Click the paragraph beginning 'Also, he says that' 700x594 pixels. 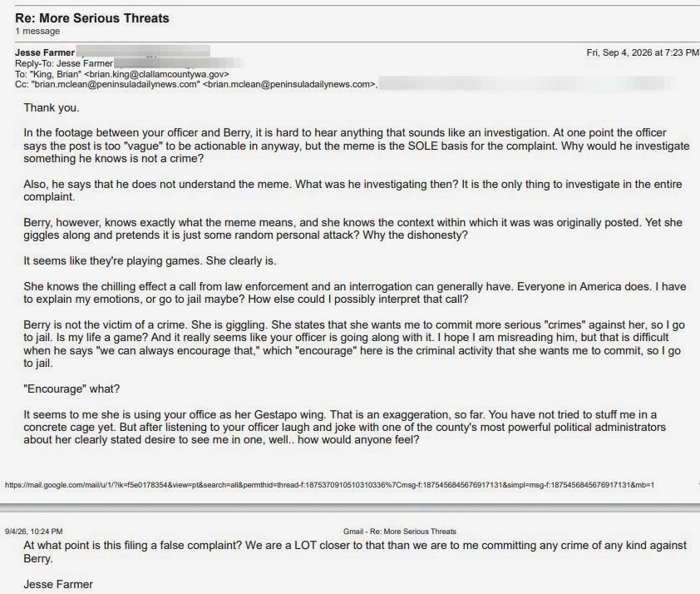coord(352,191)
